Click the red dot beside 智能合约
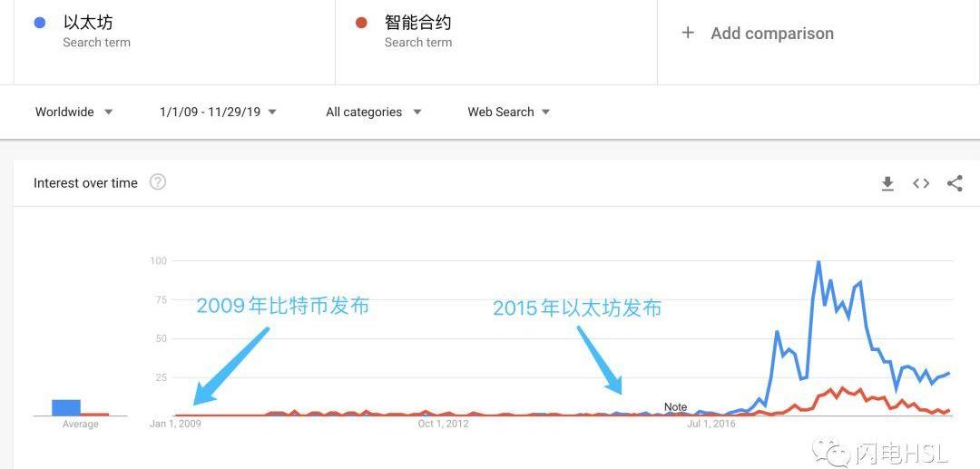This screenshot has height=469, width=980. pyautogui.click(x=361, y=23)
